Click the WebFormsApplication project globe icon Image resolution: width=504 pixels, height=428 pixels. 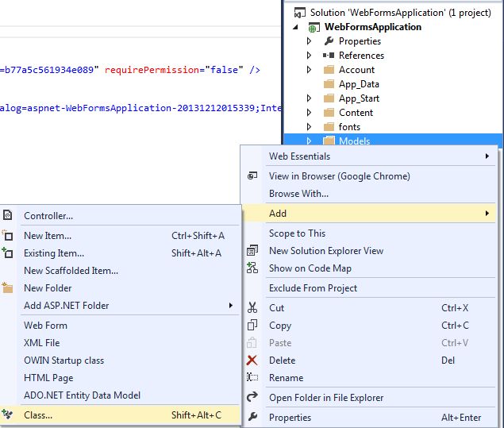[314, 27]
